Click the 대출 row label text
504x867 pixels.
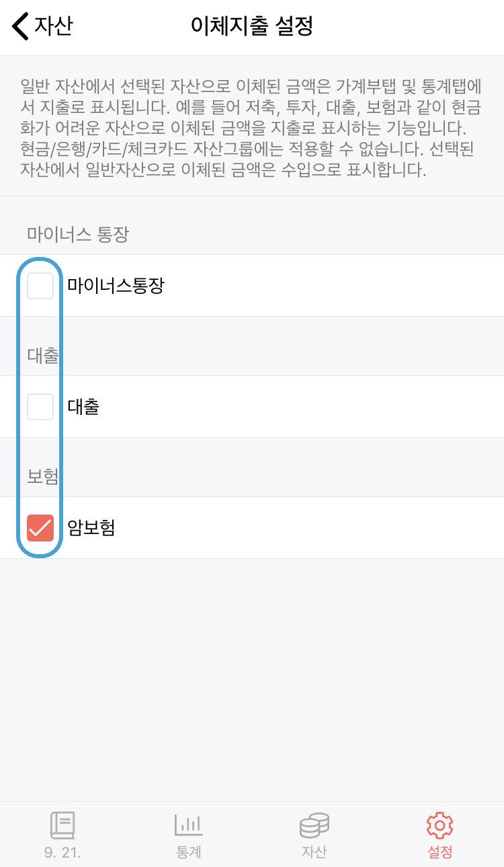(x=83, y=407)
